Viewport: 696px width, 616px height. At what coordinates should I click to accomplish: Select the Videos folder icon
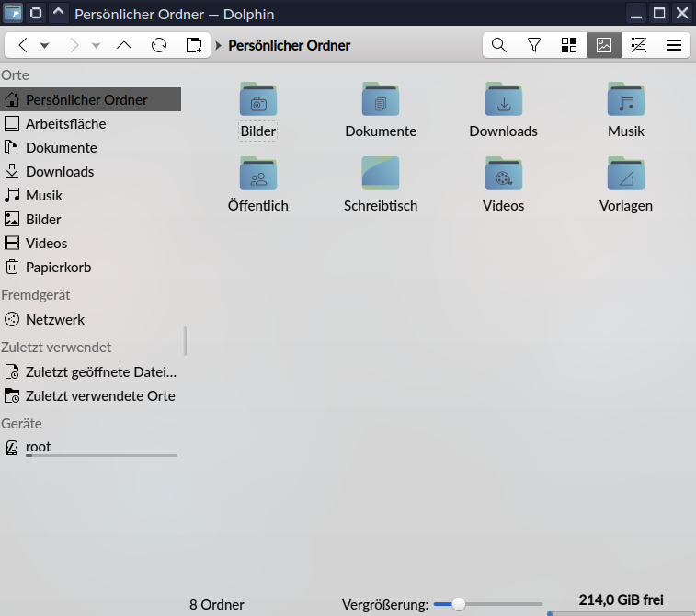pyautogui.click(x=503, y=174)
